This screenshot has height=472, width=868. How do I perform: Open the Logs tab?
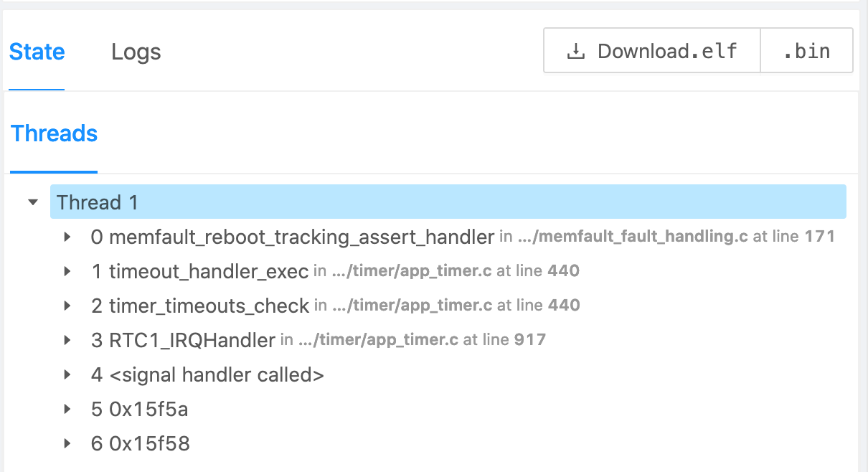[x=136, y=52]
